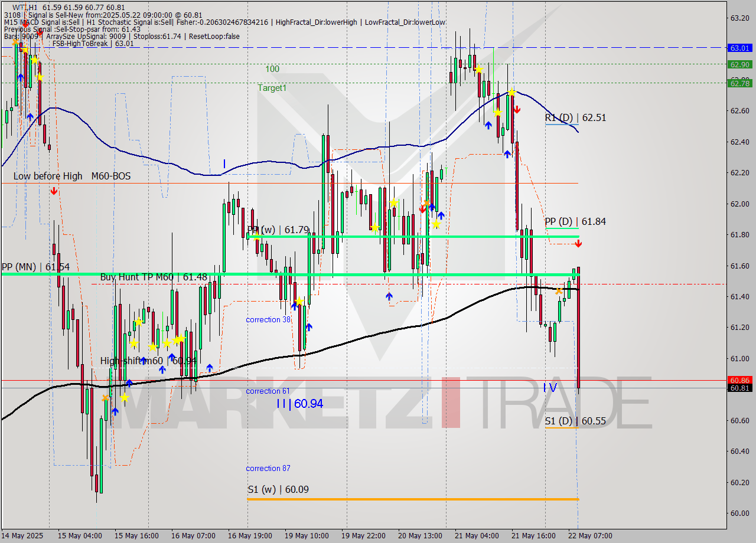Image resolution: width=756 pixels, height=543 pixels.
Task: Click the blue buy arrow near 19 May 22:00
Action: tap(389, 297)
